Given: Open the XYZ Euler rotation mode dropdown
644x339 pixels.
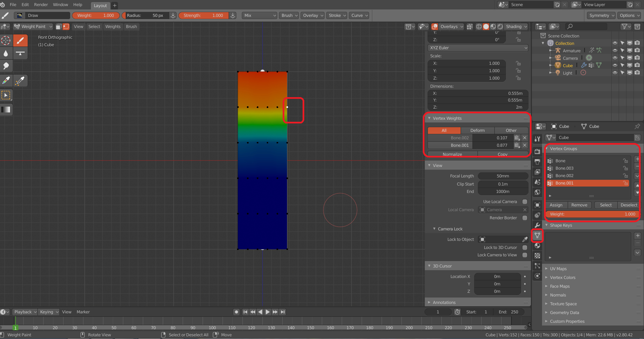Looking at the screenshot, I should click(x=478, y=48).
